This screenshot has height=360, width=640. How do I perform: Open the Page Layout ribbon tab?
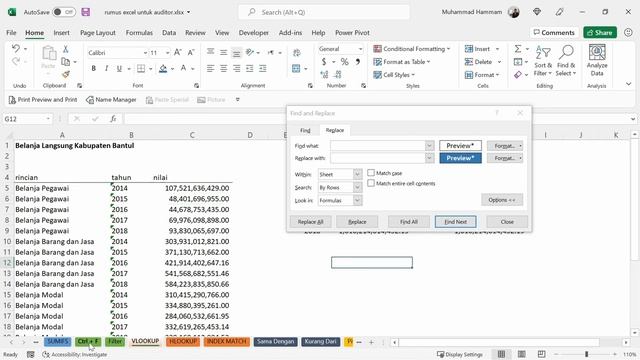(x=98, y=33)
